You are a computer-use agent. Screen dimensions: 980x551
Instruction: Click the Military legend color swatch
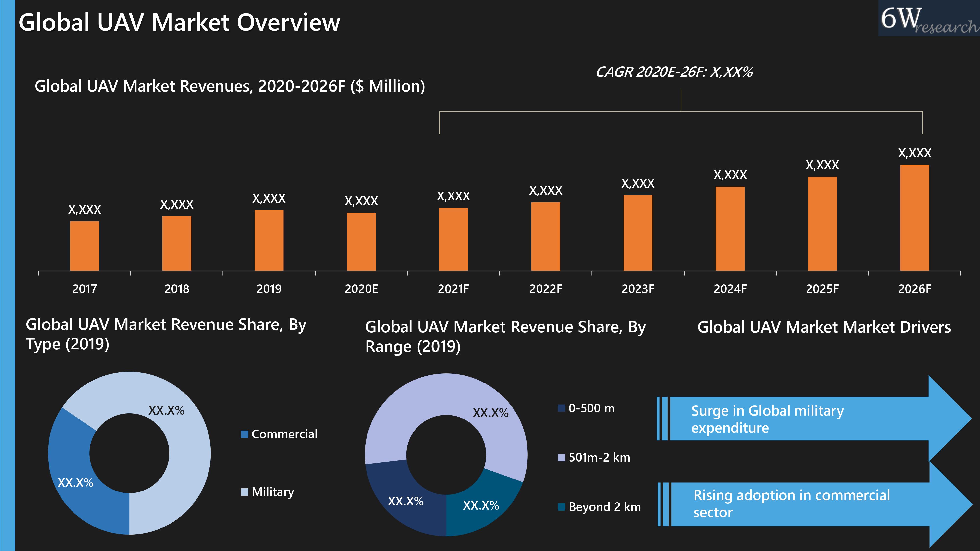pos(245,492)
